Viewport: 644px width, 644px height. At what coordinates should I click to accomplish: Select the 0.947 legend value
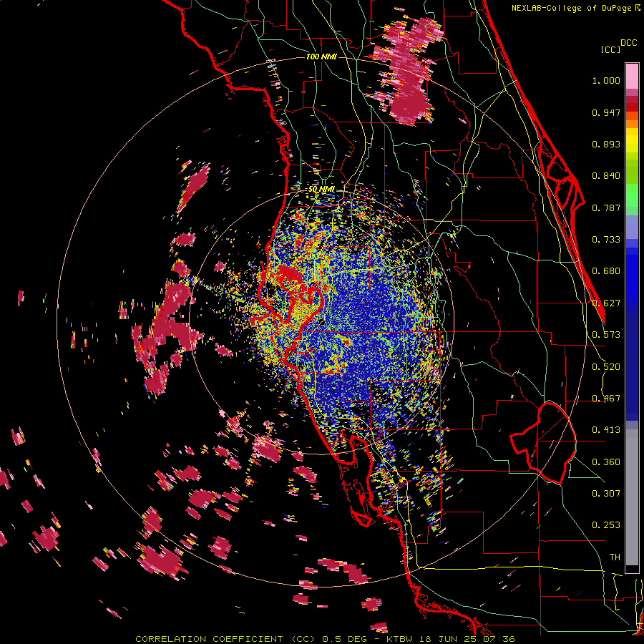click(x=606, y=112)
